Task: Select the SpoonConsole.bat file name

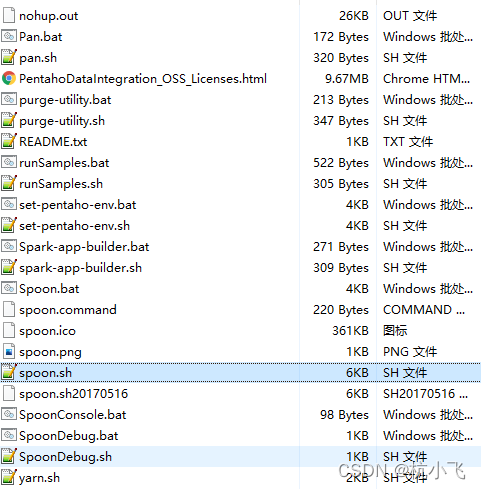Action: (73, 415)
